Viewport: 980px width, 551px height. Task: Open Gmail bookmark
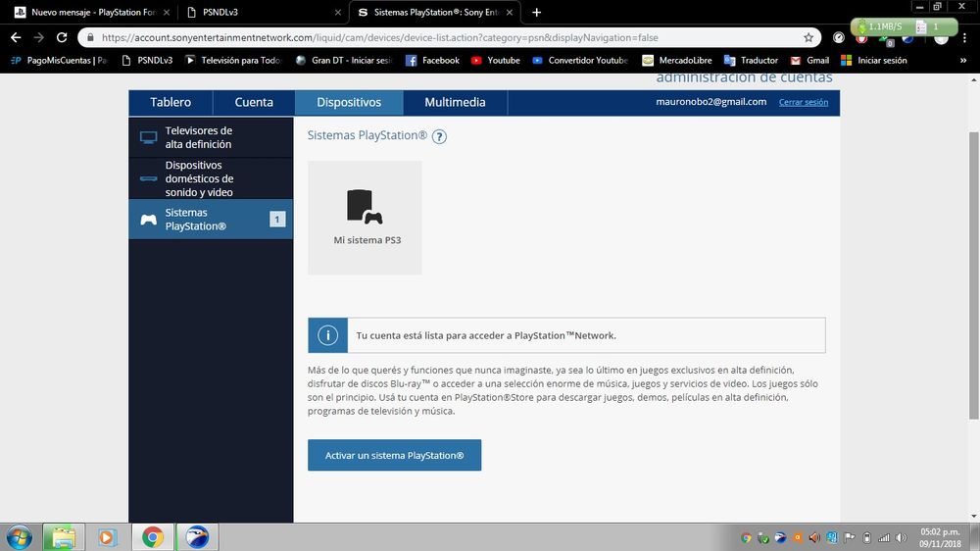[810, 61]
